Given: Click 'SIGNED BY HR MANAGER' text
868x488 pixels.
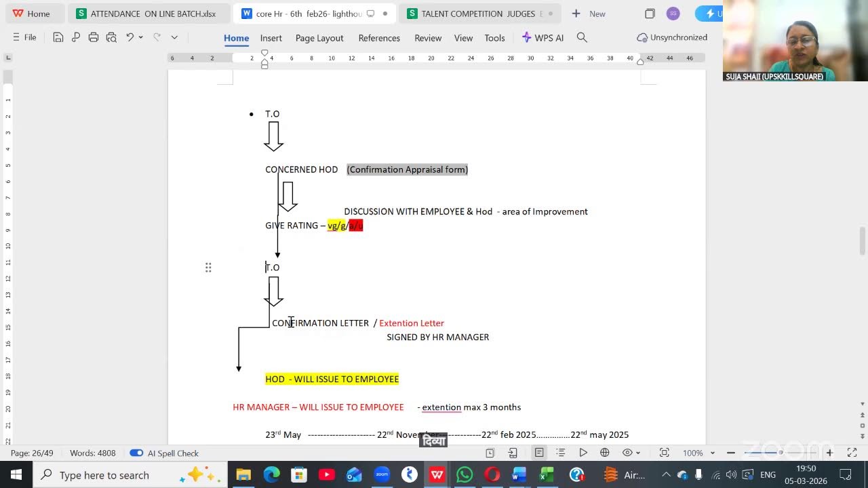Looking at the screenshot, I should click(x=438, y=337).
